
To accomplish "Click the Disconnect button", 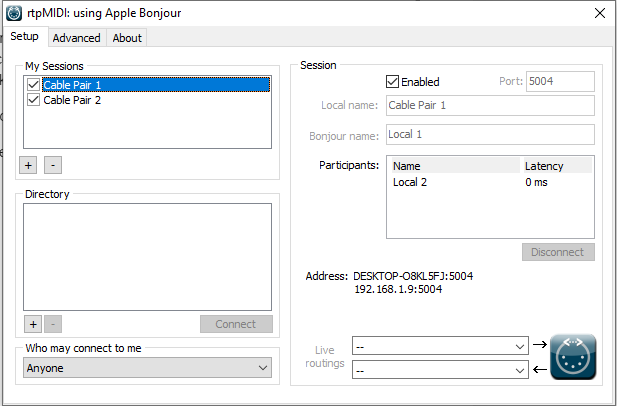I will [x=558, y=252].
